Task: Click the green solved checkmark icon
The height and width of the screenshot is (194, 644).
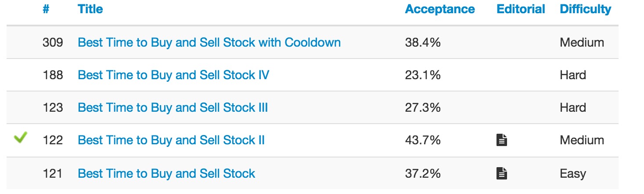Action: pyautogui.click(x=20, y=139)
